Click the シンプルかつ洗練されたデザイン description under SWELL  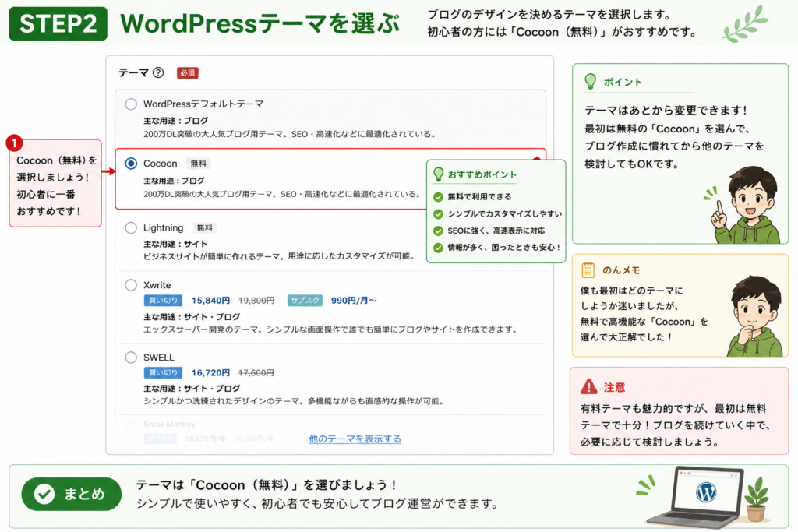coord(294,401)
